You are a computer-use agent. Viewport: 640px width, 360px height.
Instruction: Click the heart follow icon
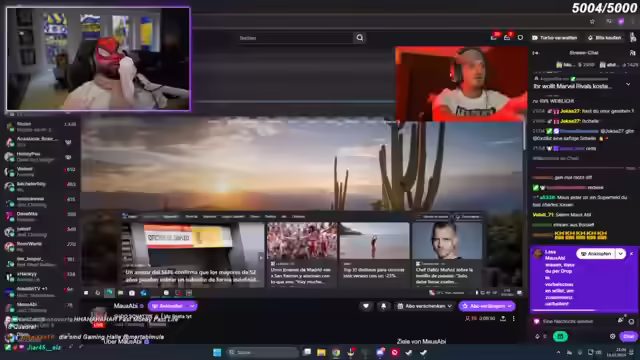pos(366,306)
